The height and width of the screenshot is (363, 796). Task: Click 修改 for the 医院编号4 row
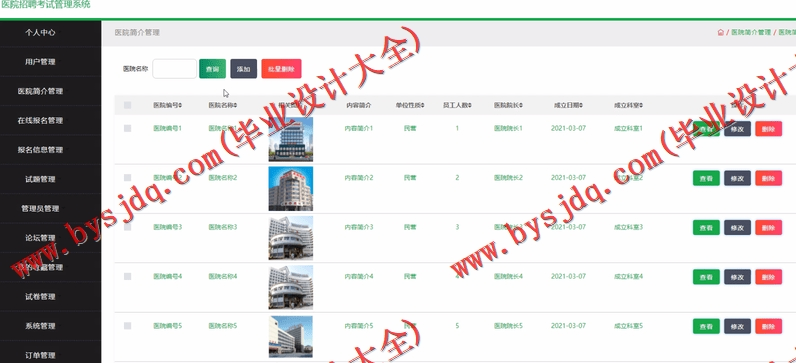click(x=737, y=277)
